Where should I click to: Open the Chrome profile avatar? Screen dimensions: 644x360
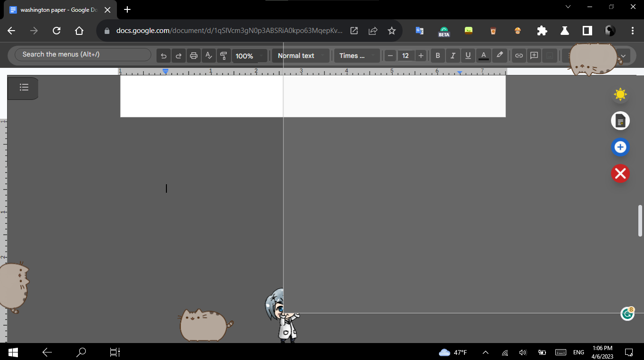point(610,31)
